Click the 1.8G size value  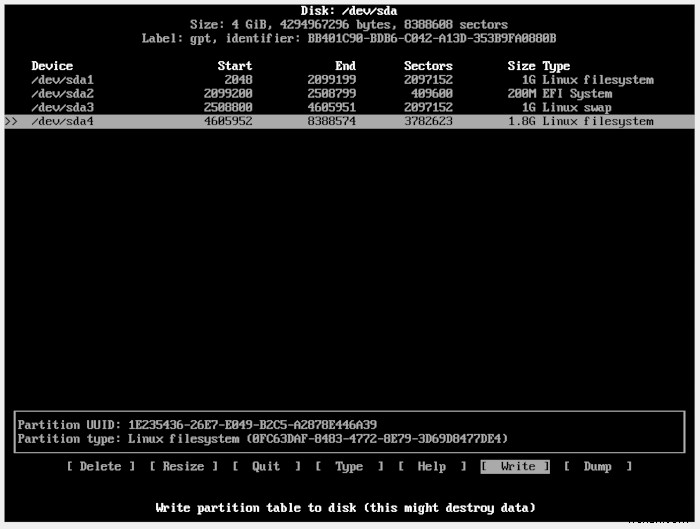point(521,121)
